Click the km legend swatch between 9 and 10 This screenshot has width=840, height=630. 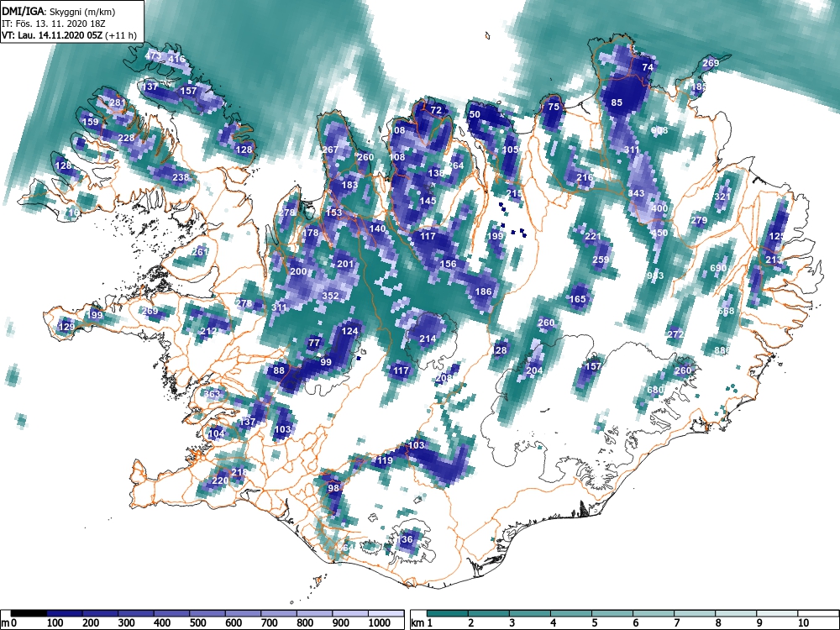777,614
